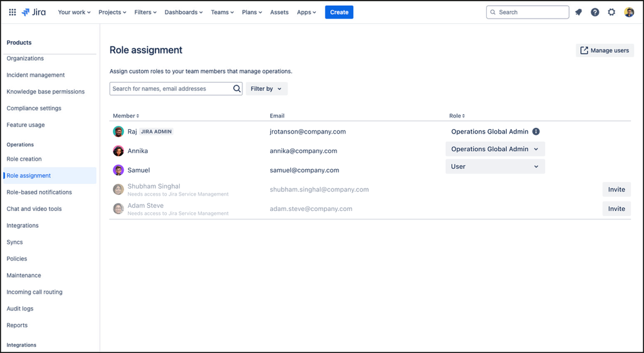Viewport: 644px width, 353px height.
Task: Click the Email column header
Action: point(277,116)
